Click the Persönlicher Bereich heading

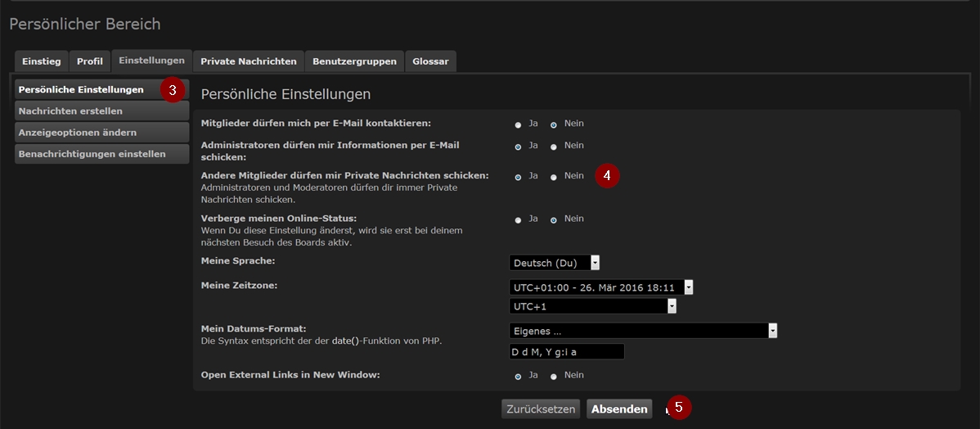85,25
